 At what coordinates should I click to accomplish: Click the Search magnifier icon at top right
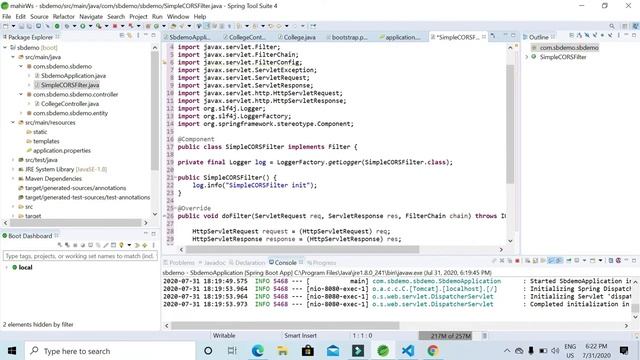612,26
